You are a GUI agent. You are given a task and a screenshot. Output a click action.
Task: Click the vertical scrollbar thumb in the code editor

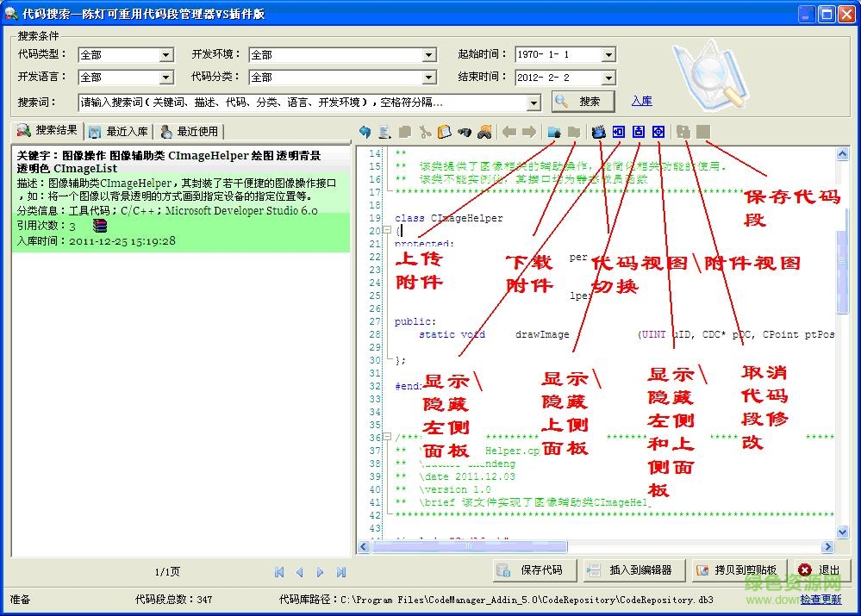(842, 271)
